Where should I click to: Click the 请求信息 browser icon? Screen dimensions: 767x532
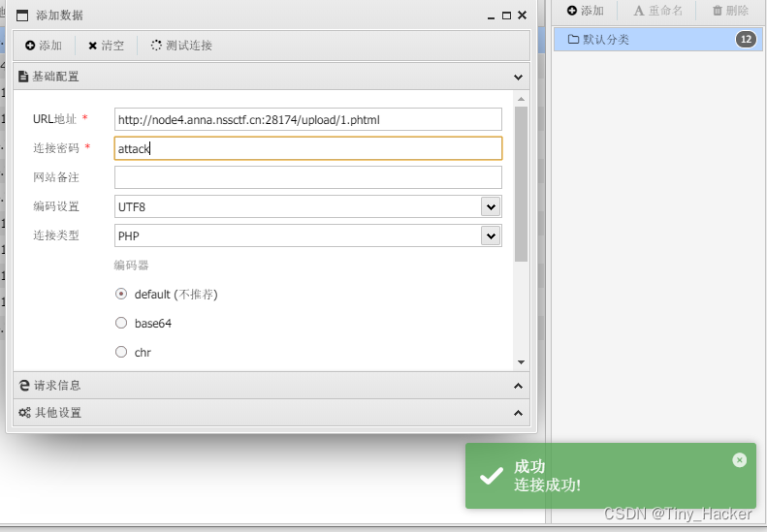[x=24, y=386]
